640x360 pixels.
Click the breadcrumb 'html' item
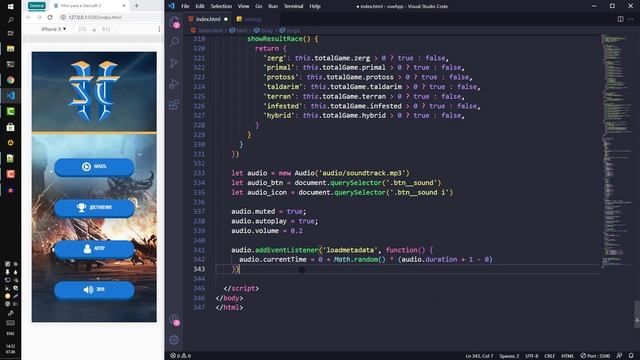(x=239, y=31)
